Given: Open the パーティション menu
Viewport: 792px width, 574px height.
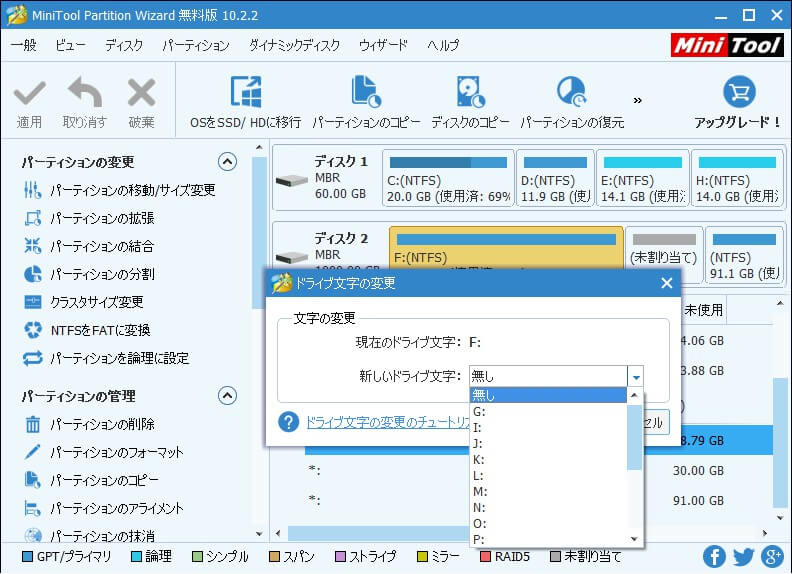Looking at the screenshot, I should coord(196,45).
